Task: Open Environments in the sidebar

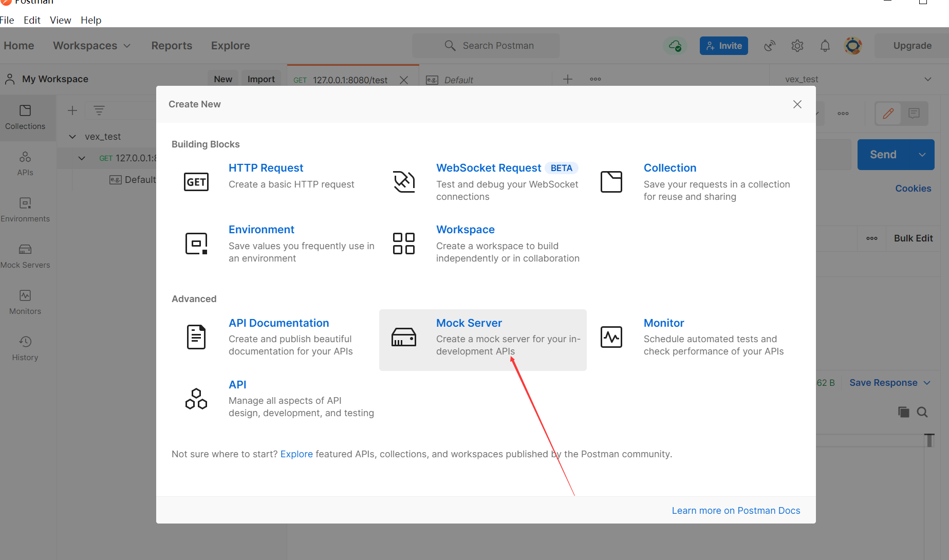Action: click(x=25, y=210)
